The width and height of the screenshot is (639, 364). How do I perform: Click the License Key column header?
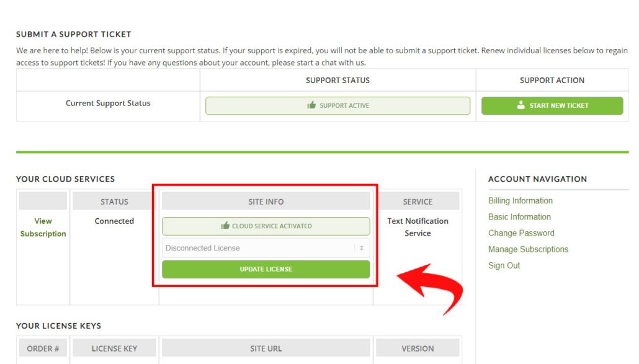pyautogui.click(x=114, y=348)
